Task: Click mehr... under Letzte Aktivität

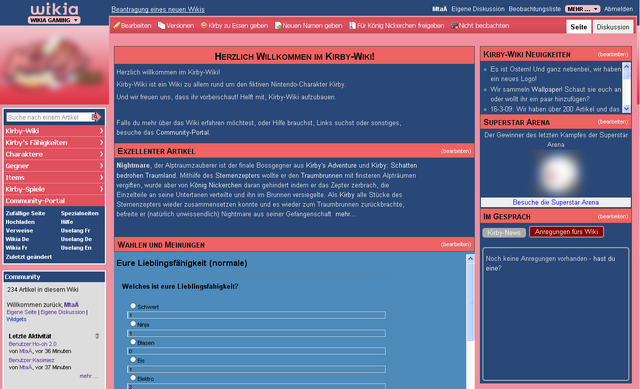Action: point(89,376)
